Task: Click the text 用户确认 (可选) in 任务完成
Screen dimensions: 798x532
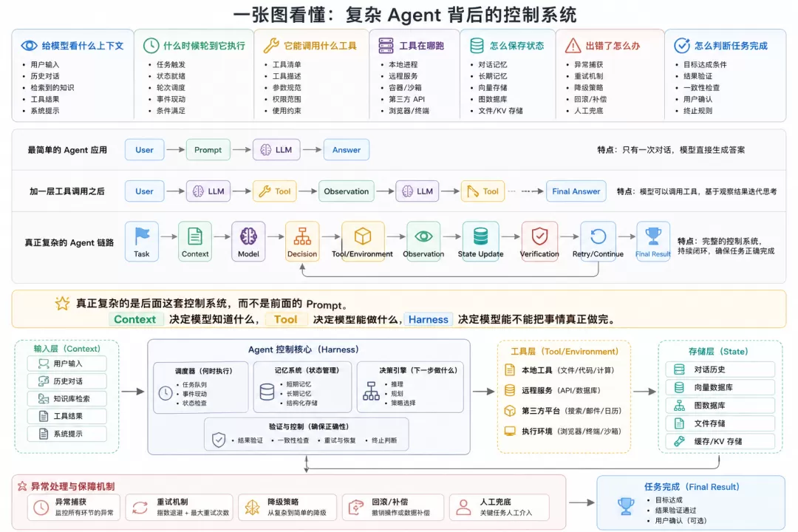Action: coord(681,521)
